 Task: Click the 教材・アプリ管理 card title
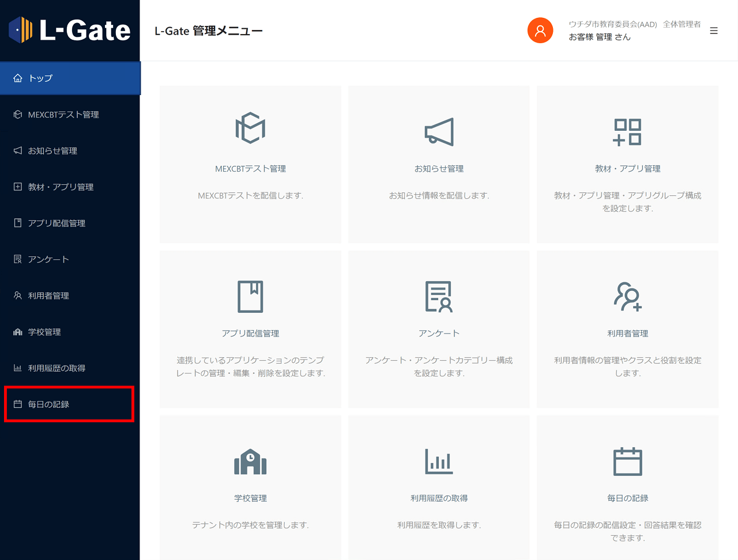click(627, 169)
